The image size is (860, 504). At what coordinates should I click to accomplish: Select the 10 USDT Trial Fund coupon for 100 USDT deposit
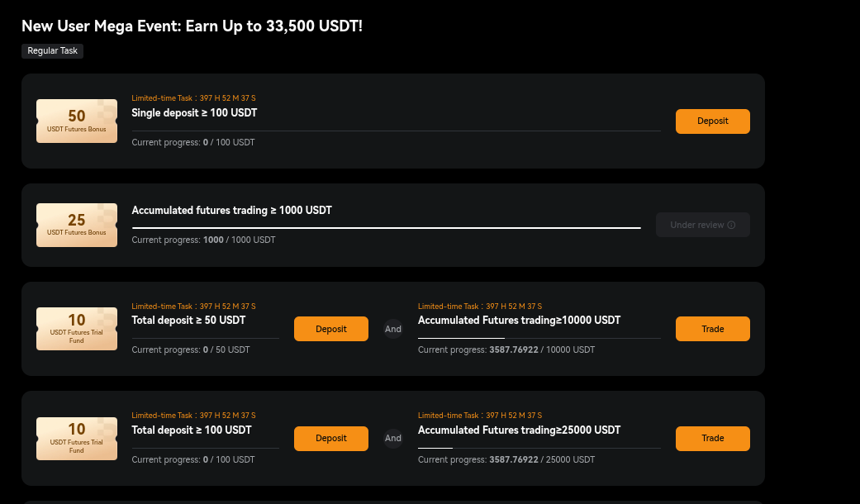[x=77, y=438]
